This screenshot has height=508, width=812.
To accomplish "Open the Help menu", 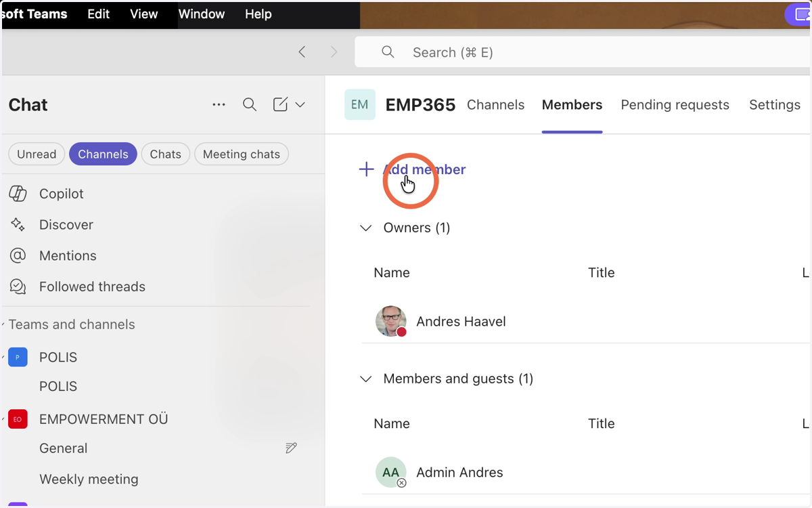I will (x=258, y=14).
